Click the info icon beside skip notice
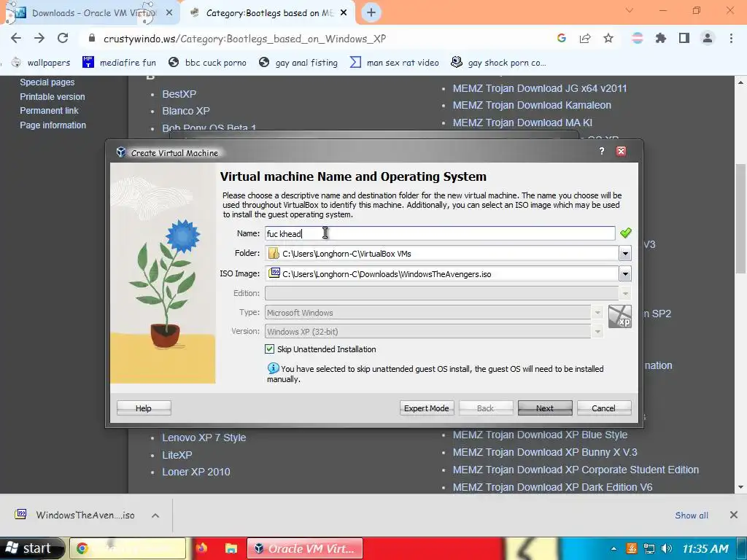The width and height of the screenshot is (747, 560). pos(273,368)
